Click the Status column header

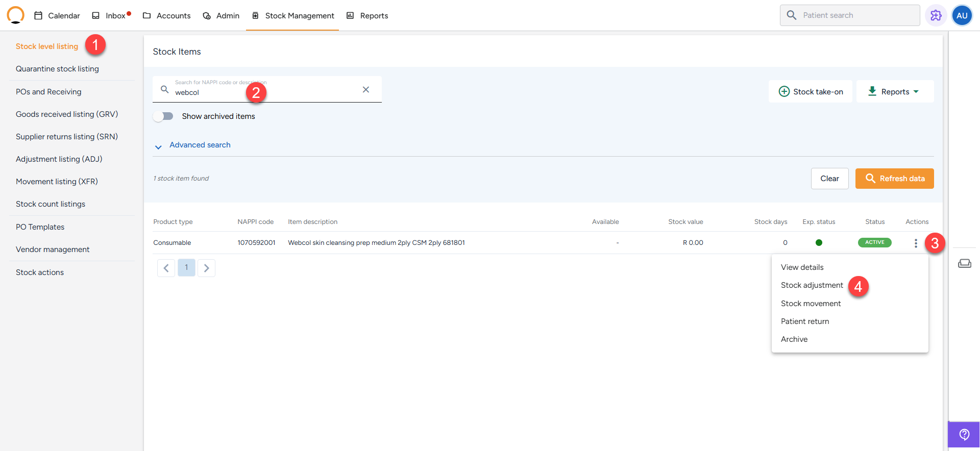pos(875,222)
